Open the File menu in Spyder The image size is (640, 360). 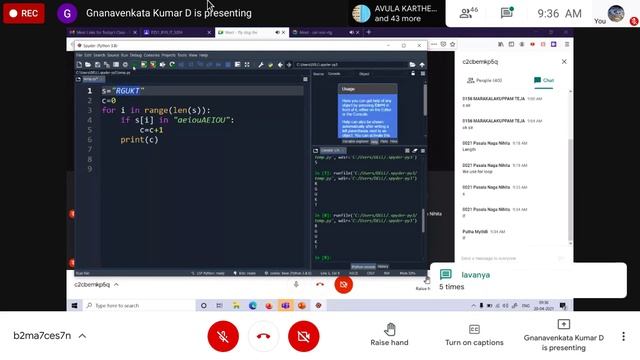pos(79,55)
